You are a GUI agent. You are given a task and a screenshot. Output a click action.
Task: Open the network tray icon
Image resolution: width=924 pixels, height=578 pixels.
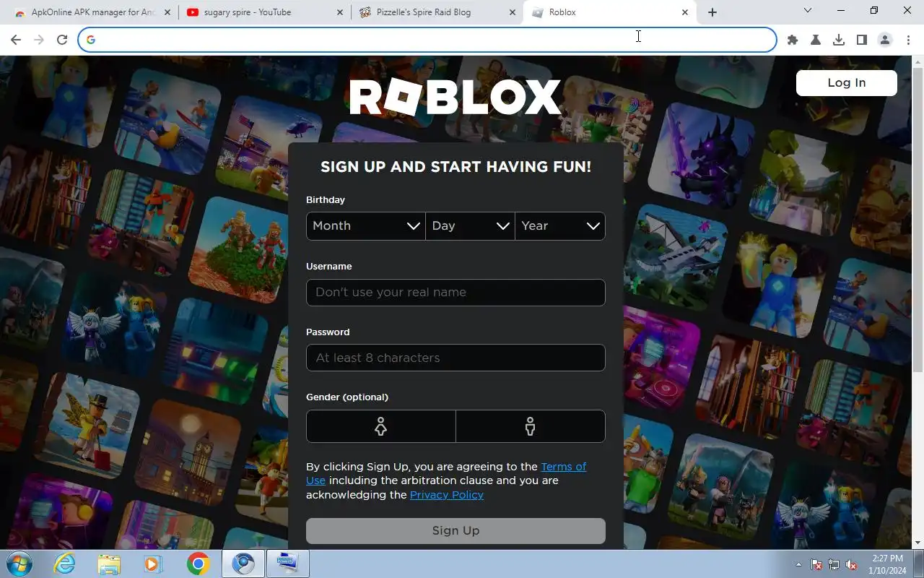coord(834,564)
